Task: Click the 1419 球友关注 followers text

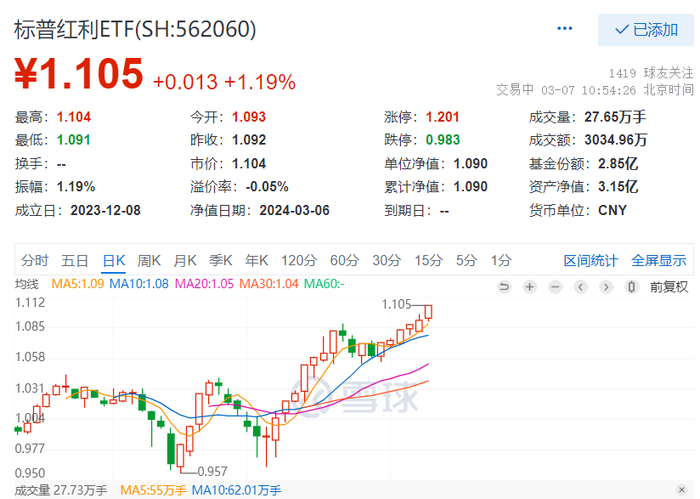Action: pyautogui.click(x=651, y=73)
